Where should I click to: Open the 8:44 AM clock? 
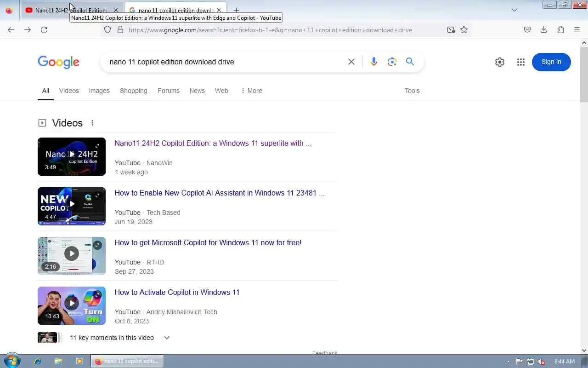pos(565,362)
